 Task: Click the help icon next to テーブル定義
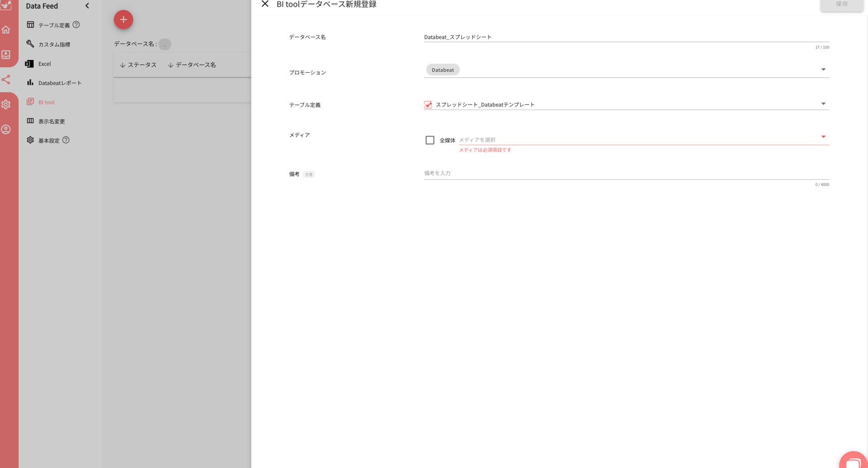tap(76, 24)
